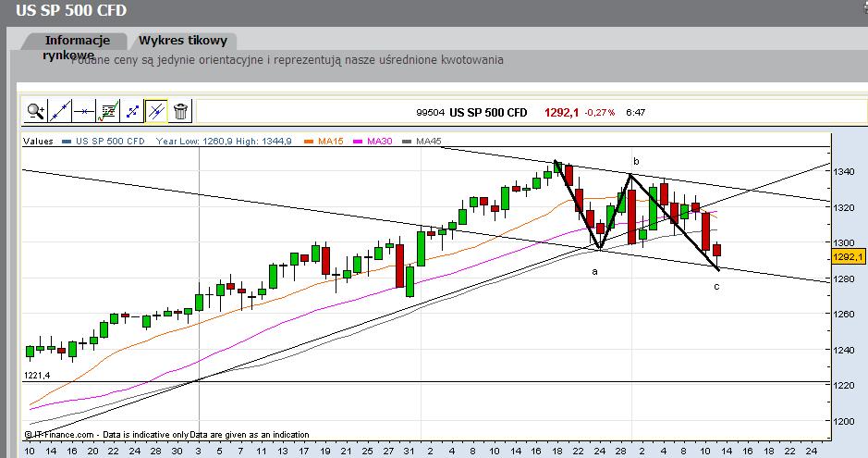
Task: Select the trend line drawing tool
Action: click(60, 111)
